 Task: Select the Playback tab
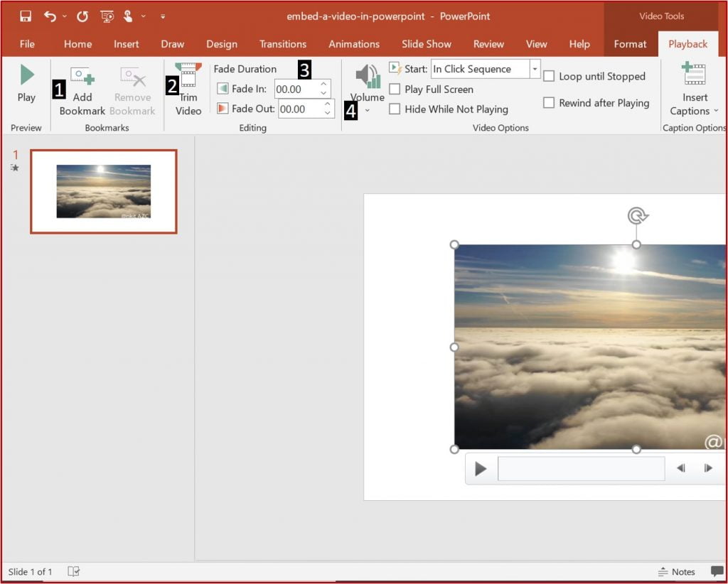[x=687, y=44]
